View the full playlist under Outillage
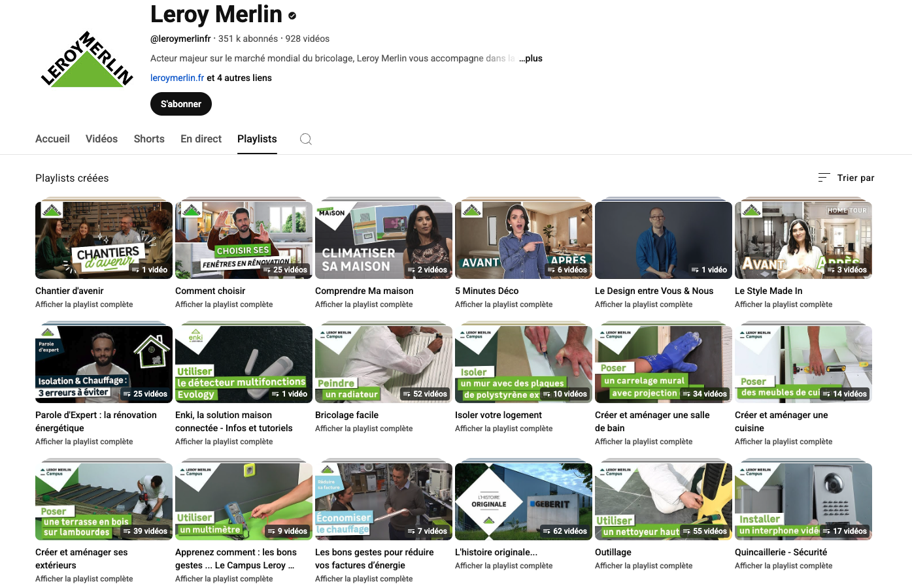This screenshot has height=588, width=912. coord(643,566)
